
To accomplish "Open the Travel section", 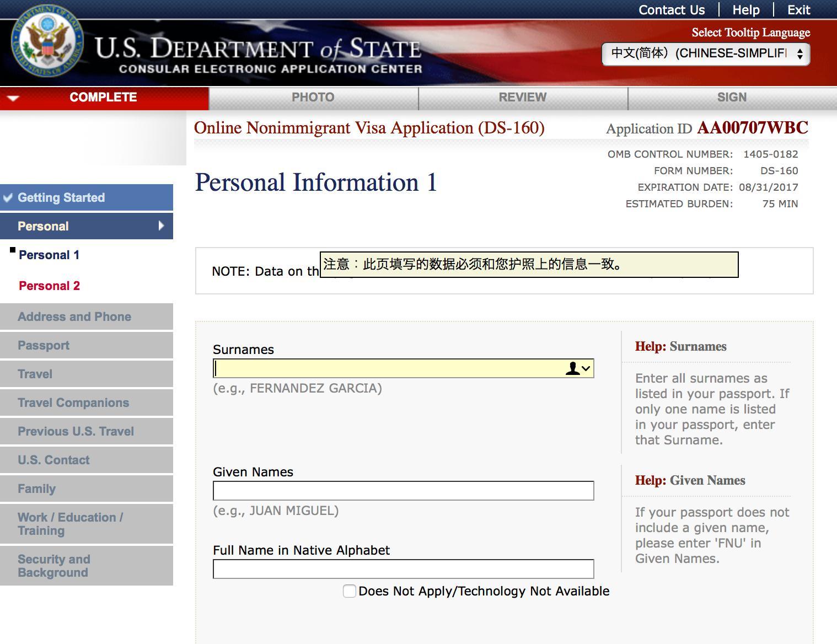I will (87, 374).
